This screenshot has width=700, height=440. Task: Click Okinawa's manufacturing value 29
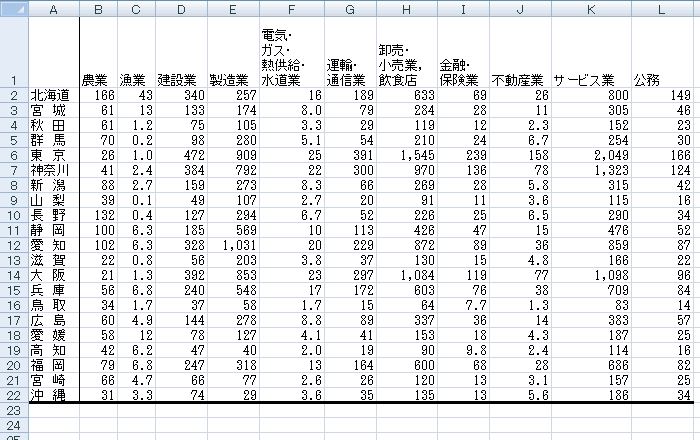tap(233, 395)
